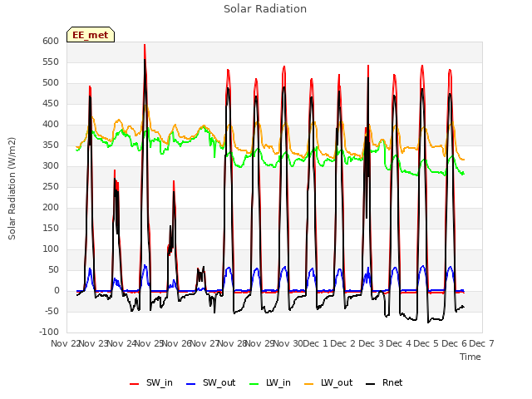The image size is (532, 399).
Task: Click the 100 y-axis tick label
Action: click(x=51, y=249)
